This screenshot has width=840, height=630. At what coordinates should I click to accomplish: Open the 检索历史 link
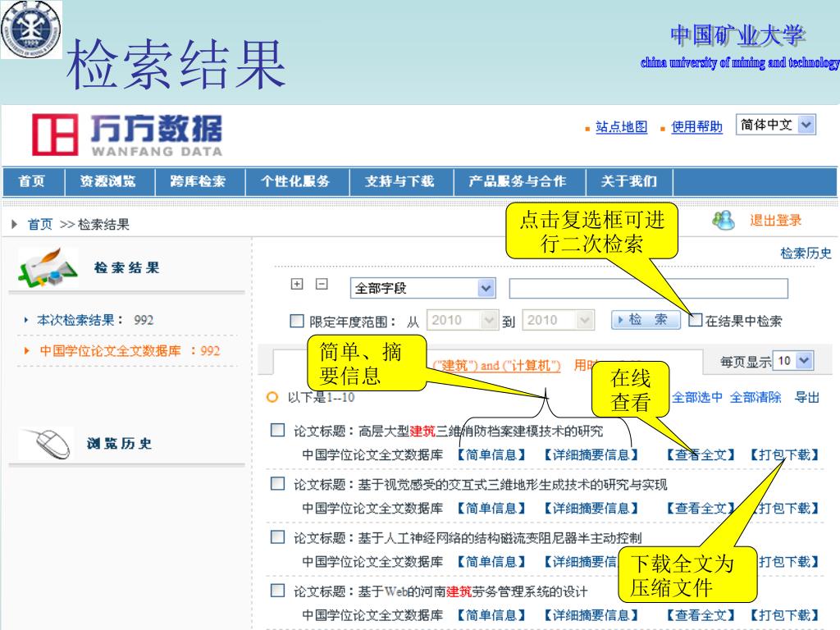pyautogui.click(x=806, y=253)
